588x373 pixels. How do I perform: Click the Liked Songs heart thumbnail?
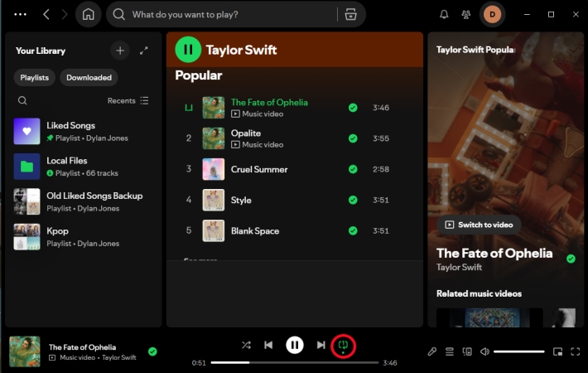27,131
